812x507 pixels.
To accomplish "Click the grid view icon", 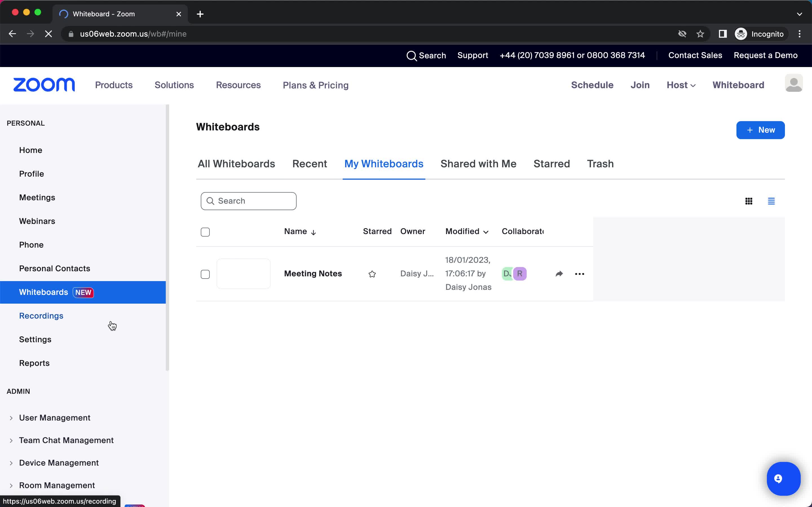I will point(749,200).
